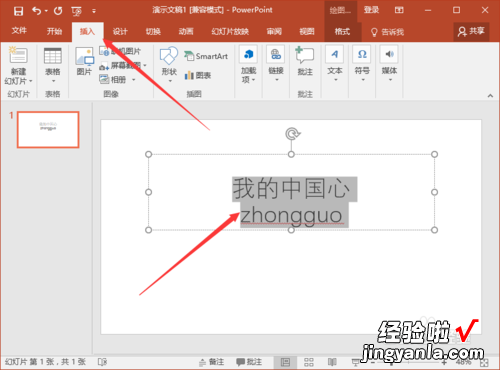Click the top-left resize handle of text box
Image resolution: width=500 pixels, height=370 pixels.
[x=149, y=154]
